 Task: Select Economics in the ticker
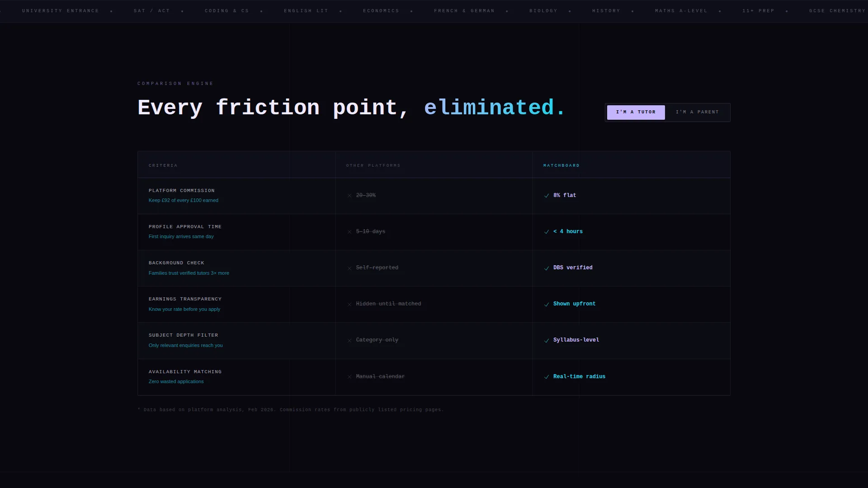point(381,11)
